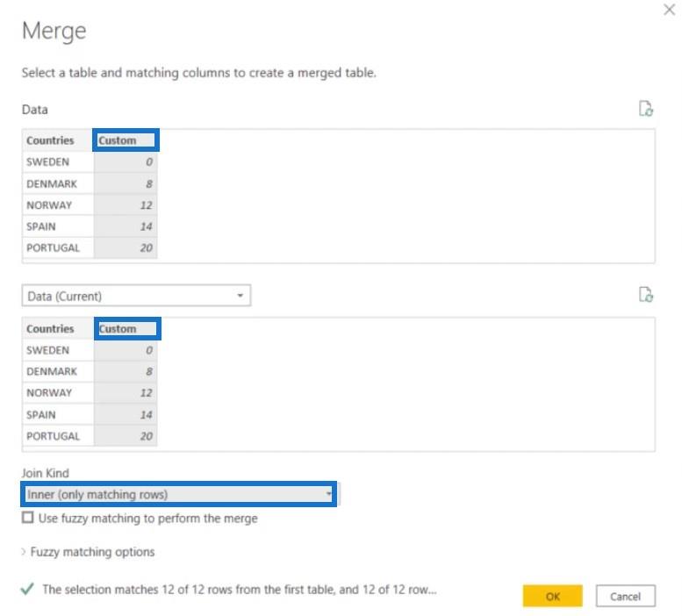Click value 20 in top table Custom column
The height and width of the screenshot is (616, 682).
coord(126,247)
